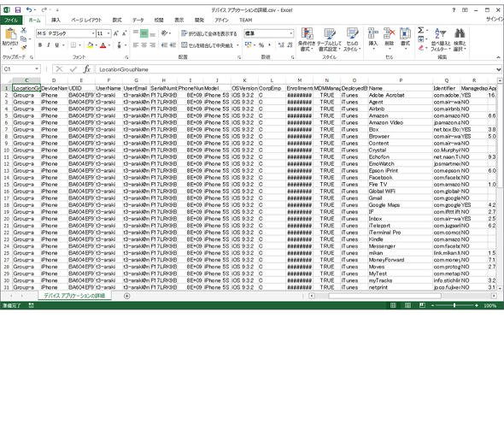Screen dimensions: 504x430
Task: Toggle Bold formatting
Action: click(x=40, y=45)
